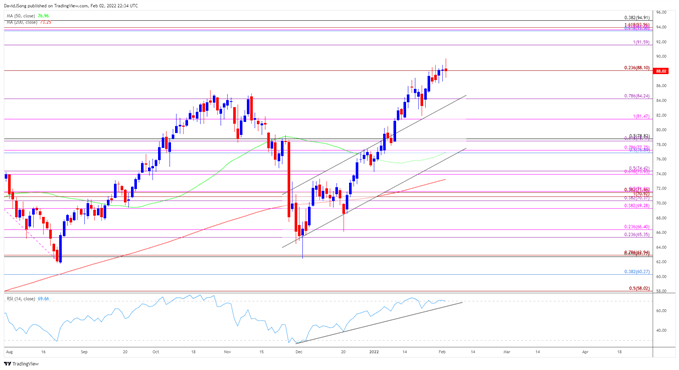Image resolution: width=679 pixels, height=370 pixels.
Task: Click the 60.00 price axis label
Action: click(661, 276)
